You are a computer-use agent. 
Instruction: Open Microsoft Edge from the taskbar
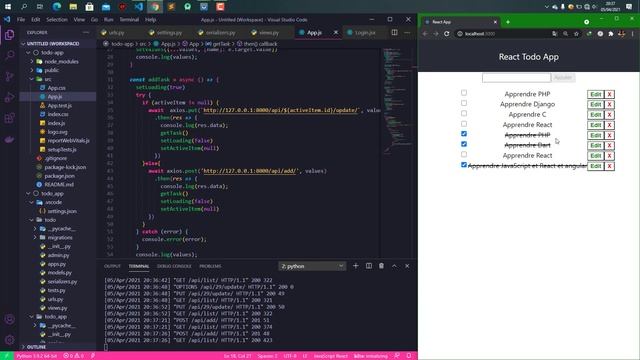[x=57, y=7]
